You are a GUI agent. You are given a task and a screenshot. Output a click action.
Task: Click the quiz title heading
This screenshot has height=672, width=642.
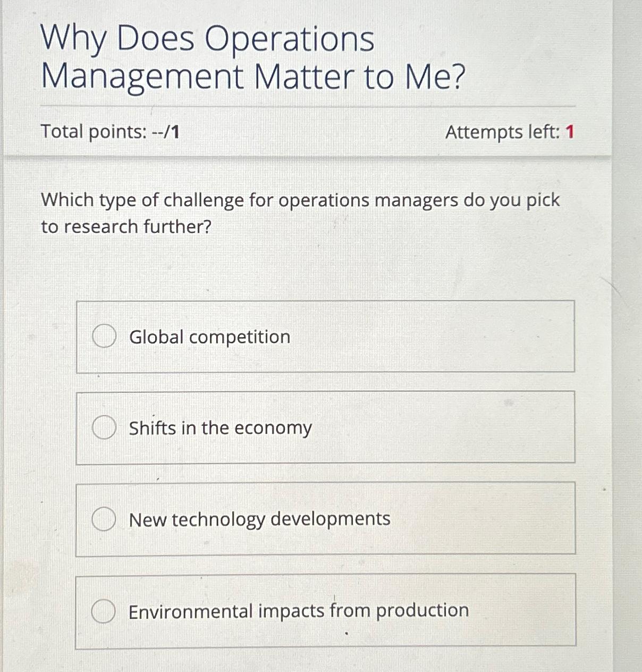coord(252,58)
